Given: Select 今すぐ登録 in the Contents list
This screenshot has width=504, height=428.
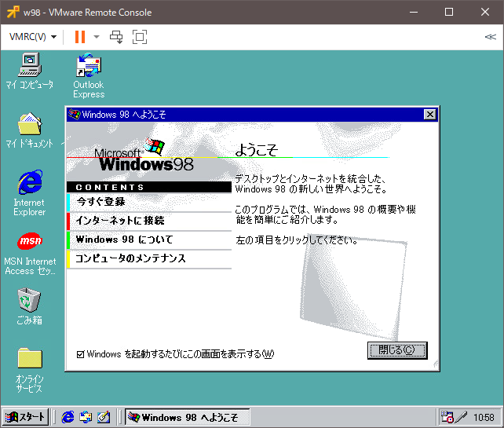Looking at the screenshot, I should 149,202.
